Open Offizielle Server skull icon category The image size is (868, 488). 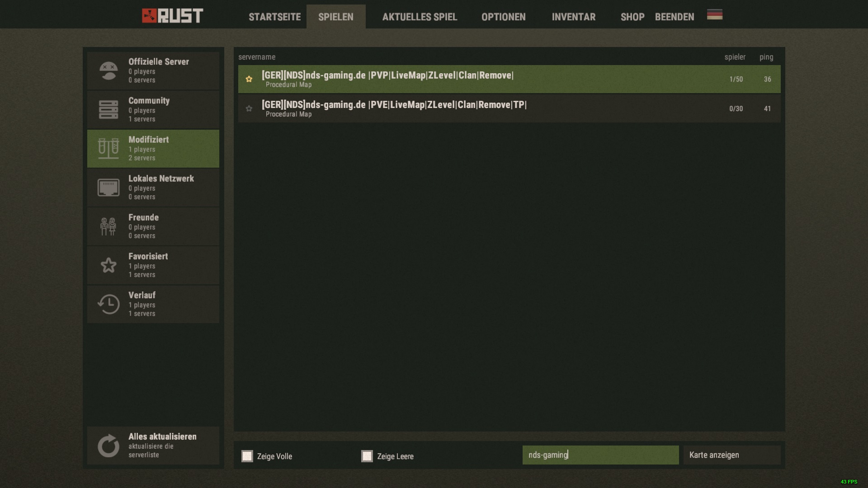[x=108, y=71]
